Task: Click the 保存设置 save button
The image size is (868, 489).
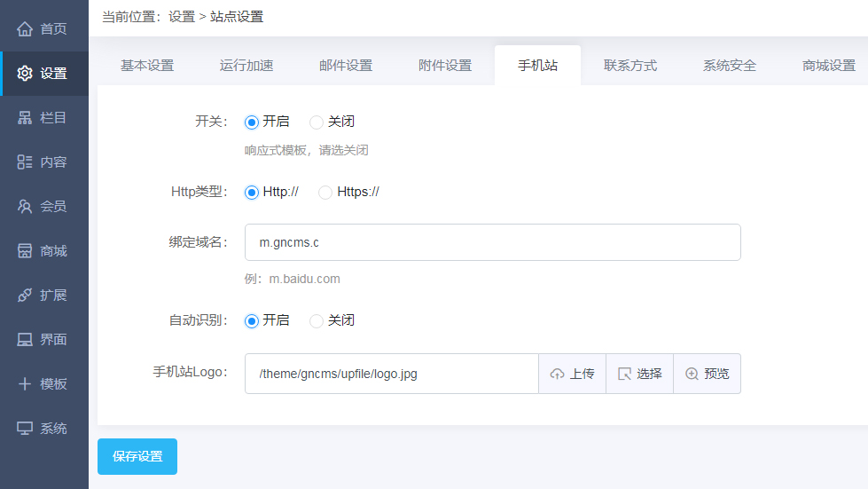Action: tap(137, 456)
